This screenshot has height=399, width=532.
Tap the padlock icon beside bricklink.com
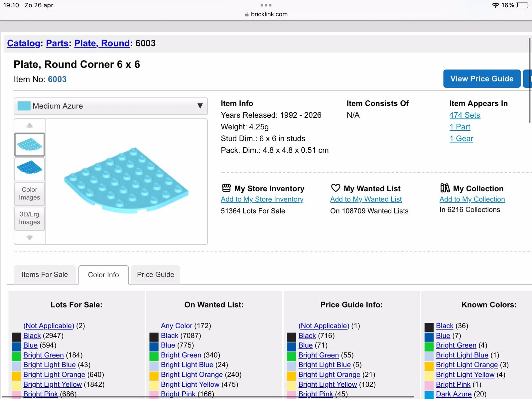[x=247, y=14]
